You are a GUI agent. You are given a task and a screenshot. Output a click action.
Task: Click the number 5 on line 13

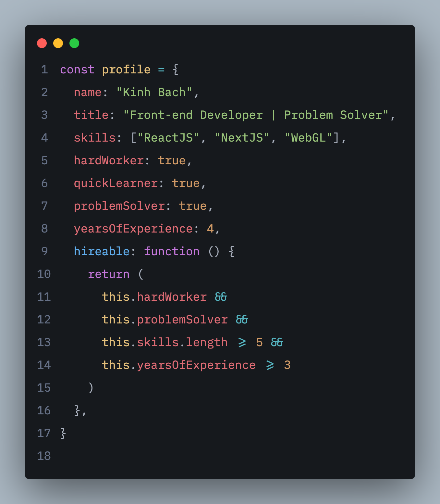tap(259, 342)
